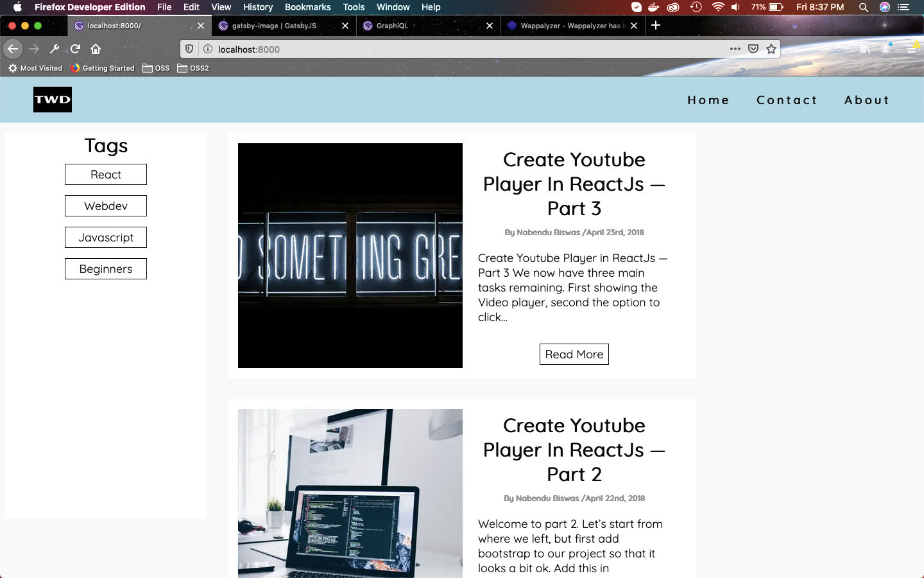
Task: Click the Siri icon in menu bar
Action: (885, 7)
